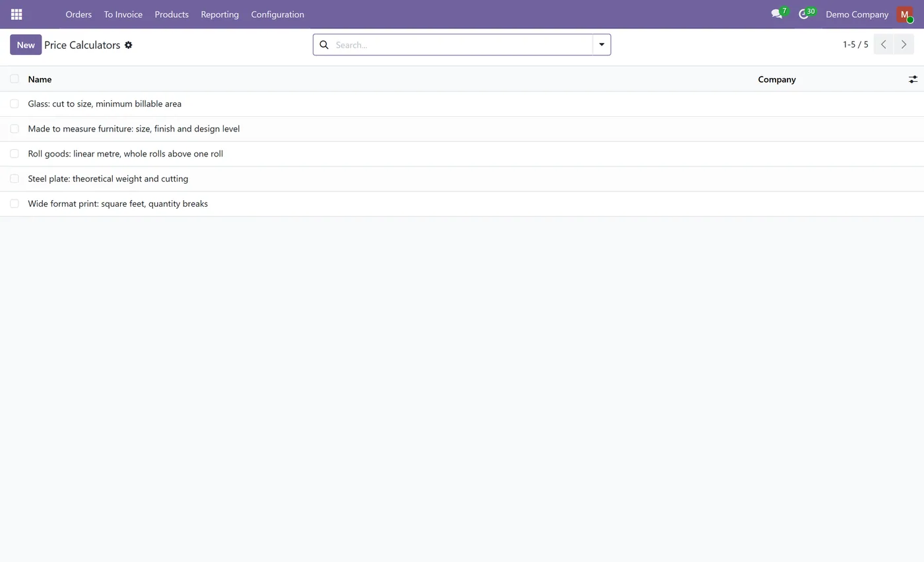The height and width of the screenshot is (562, 924).
Task: Open the Reporting menu
Action: [220, 14]
